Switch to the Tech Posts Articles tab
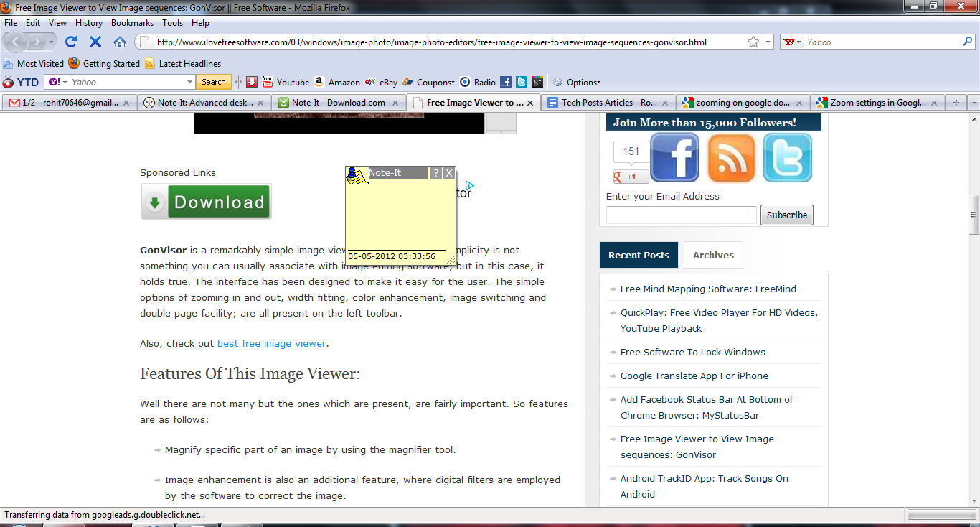The width and height of the screenshot is (980, 527). pos(609,103)
